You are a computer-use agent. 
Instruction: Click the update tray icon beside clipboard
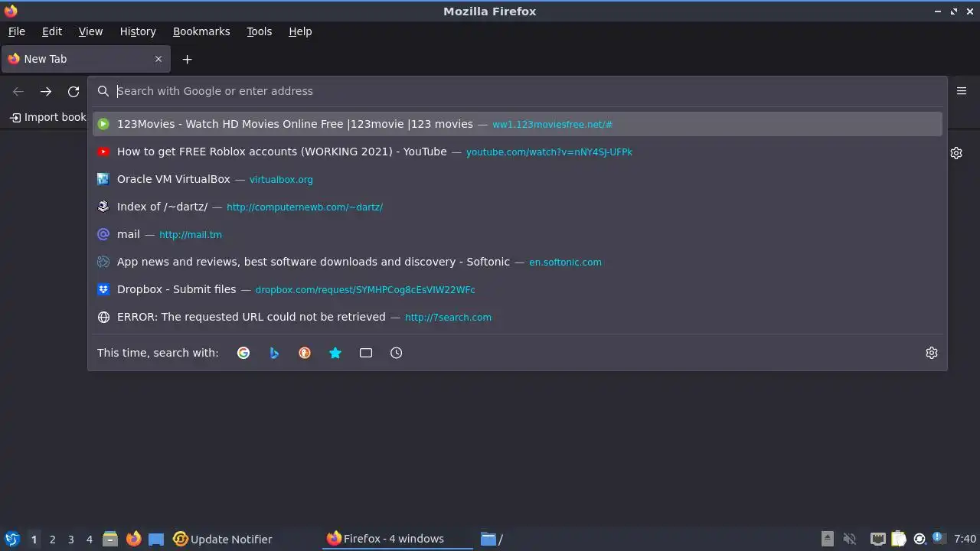(x=920, y=539)
